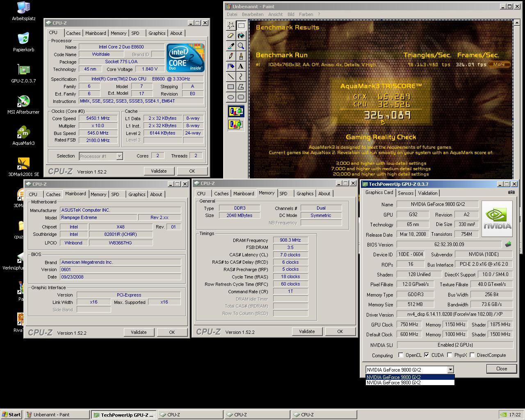Select the Rectangle shape tool in Paint
This screenshot has width=525, height=420.
pos(231,87)
